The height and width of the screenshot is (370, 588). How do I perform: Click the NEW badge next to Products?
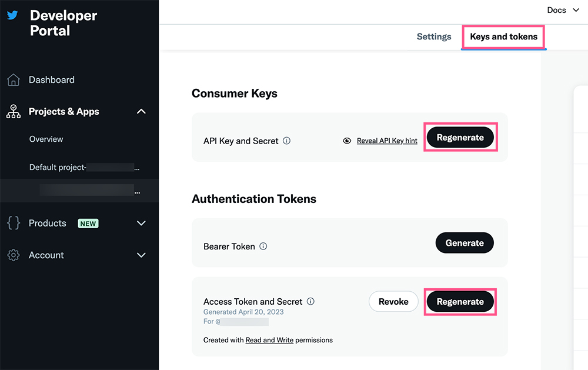[88, 224]
